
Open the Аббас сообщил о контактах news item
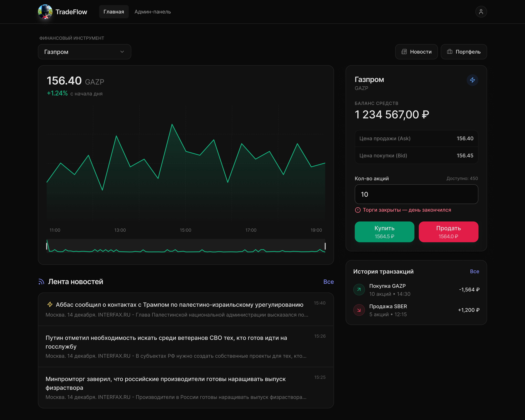click(186, 309)
